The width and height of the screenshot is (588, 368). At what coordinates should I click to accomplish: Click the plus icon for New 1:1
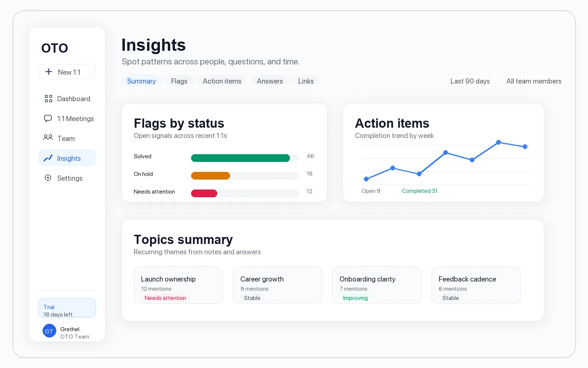49,72
